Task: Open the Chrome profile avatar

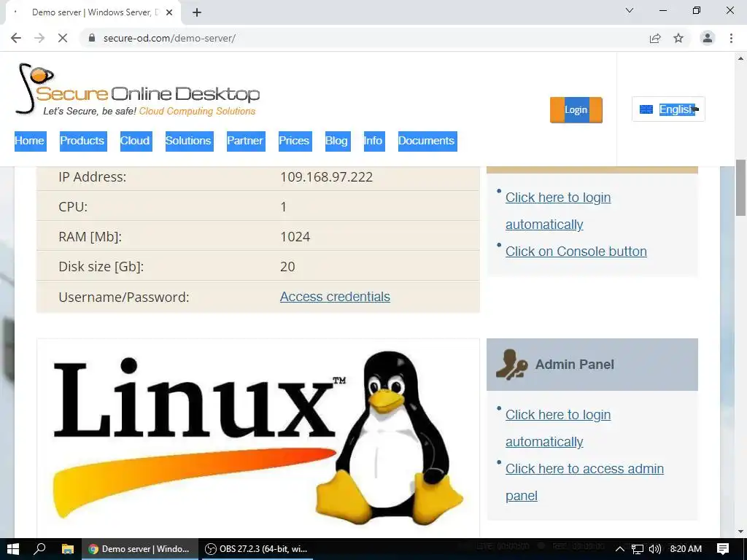Action: pos(708,38)
